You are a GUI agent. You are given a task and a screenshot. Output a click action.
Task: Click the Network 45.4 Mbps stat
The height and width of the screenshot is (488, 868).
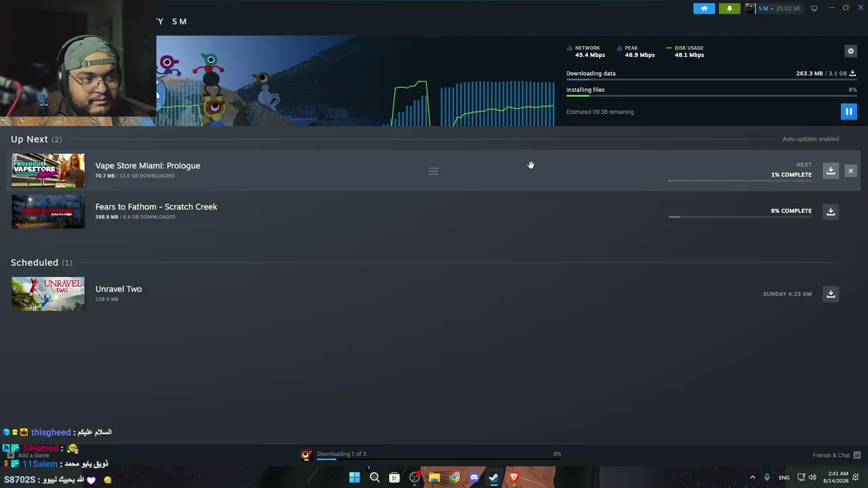[586, 52]
